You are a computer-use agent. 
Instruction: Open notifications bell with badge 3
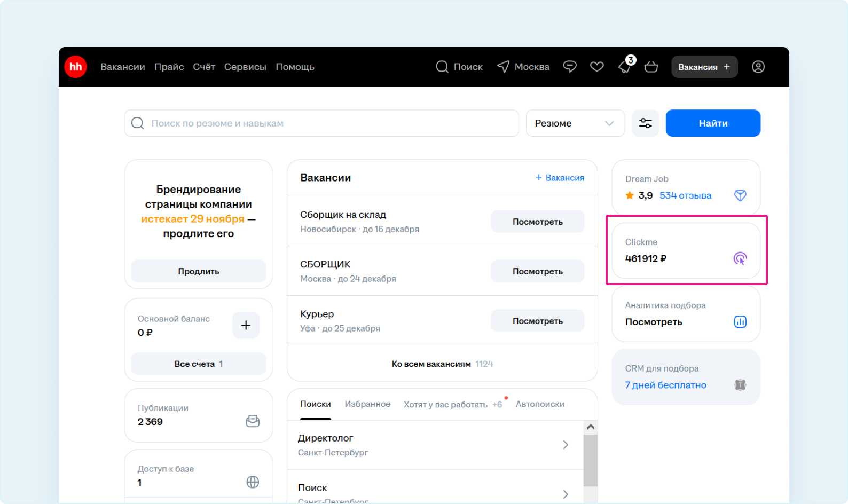pyautogui.click(x=624, y=67)
